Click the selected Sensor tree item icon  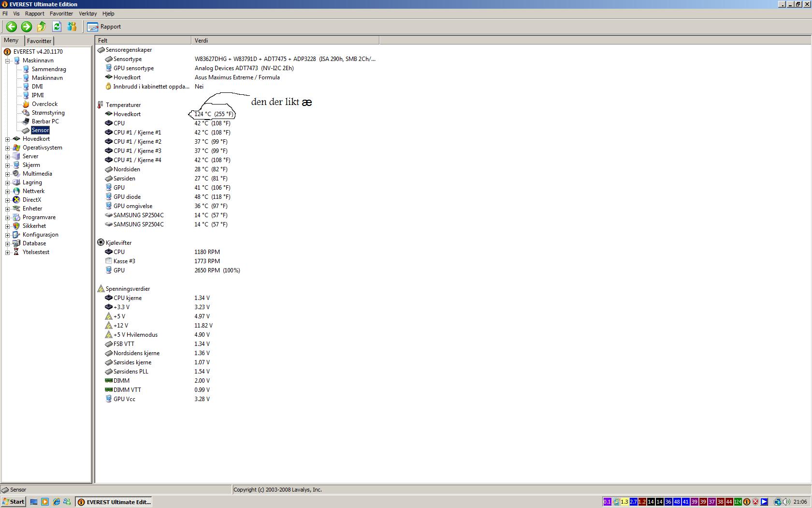(26, 130)
